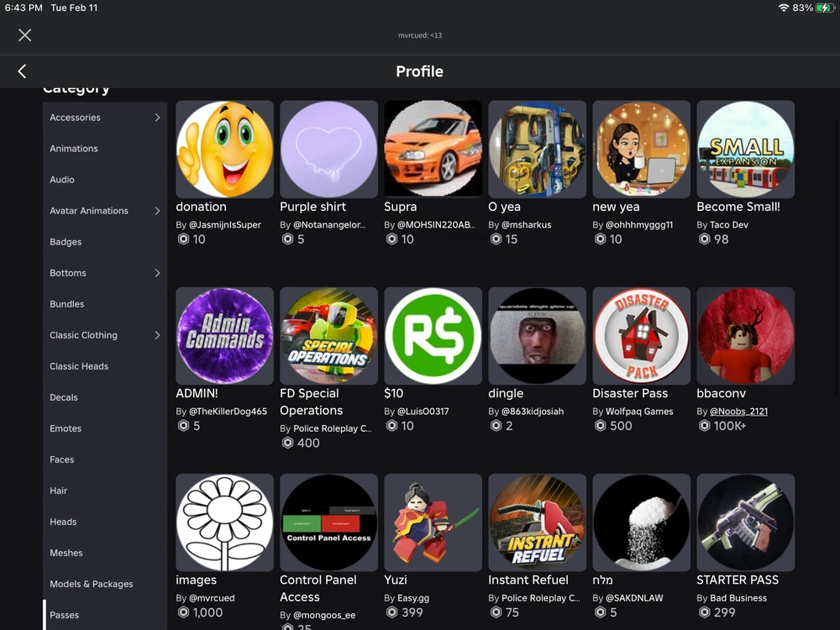Close the view with the X icon
Viewport: 840px width, 630px height.
coord(24,34)
